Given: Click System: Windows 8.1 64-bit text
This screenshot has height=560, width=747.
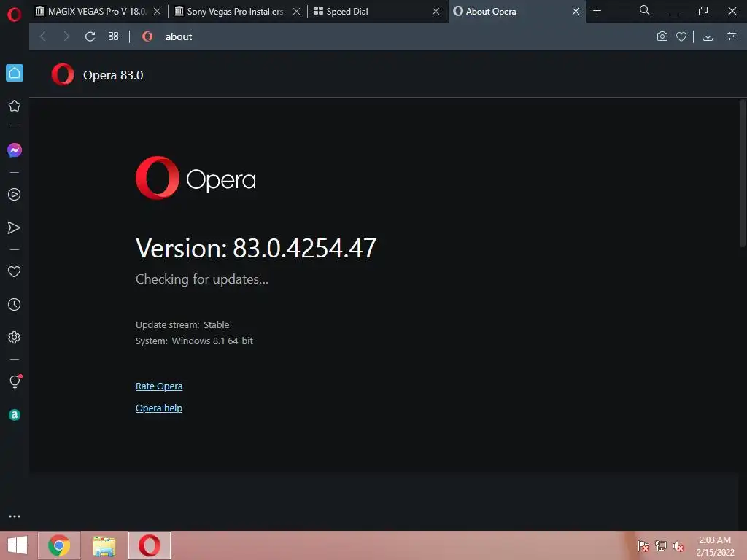Looking at the screenshot, I should [x=194, y=341].
